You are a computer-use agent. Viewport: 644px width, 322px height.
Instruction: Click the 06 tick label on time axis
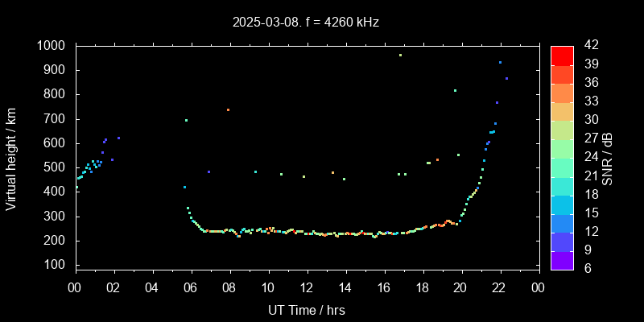pos(191,288)
